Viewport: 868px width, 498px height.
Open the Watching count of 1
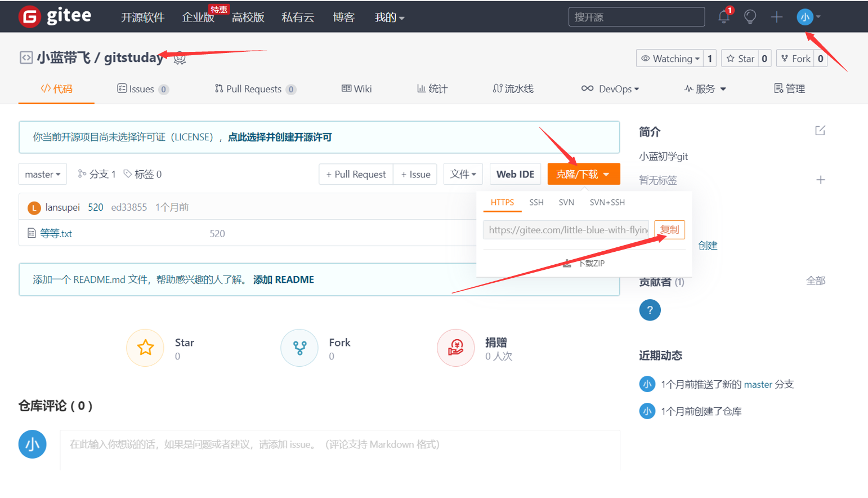pyautogui.click(x=710, y=59)
